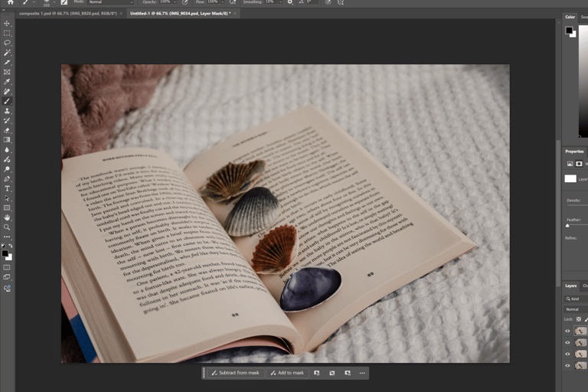
Task: Open the Properties panel tab
Action: click(x=574, y=152)
